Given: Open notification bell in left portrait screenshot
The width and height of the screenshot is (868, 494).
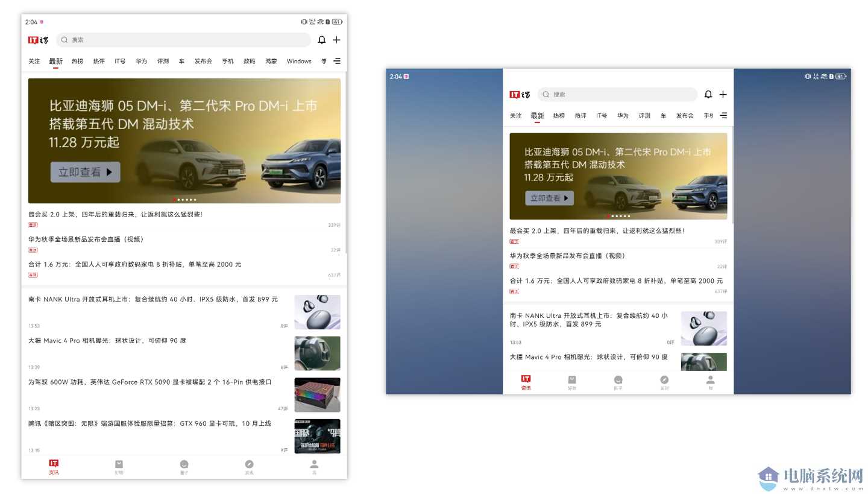Looking at the screenshot, I should (322, 40).
